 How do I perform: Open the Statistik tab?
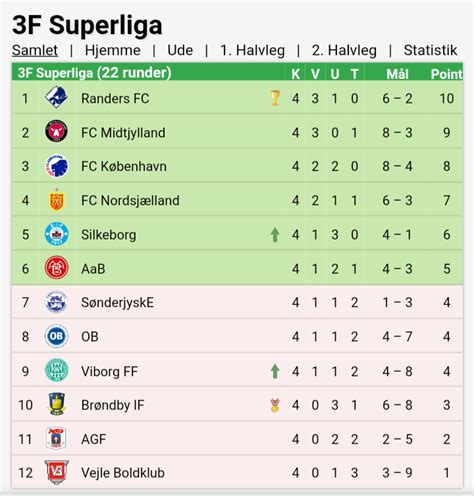pyautogui.click(x=430, y=50)
